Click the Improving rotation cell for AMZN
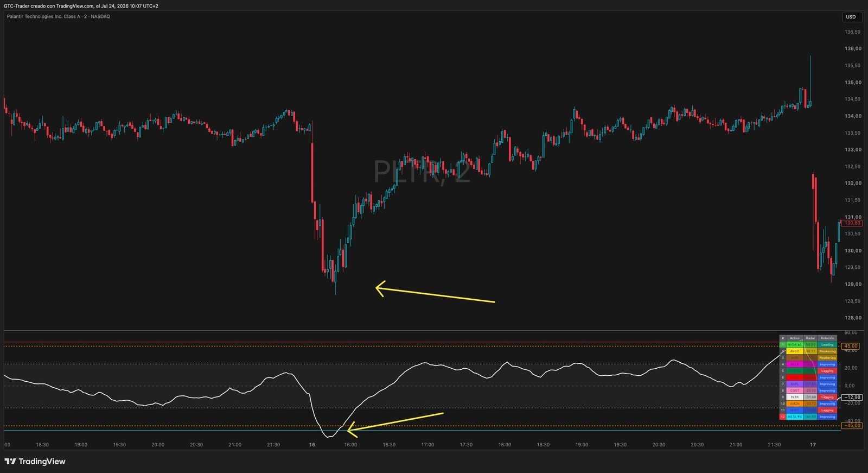The width and height of the screenshot is (868, 473). [827, 403]
